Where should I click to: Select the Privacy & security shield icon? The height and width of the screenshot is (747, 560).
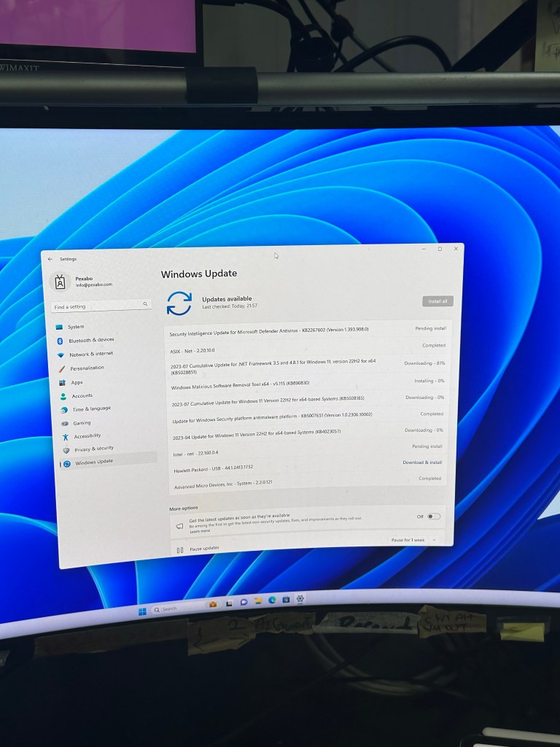(x=66, y=449)
